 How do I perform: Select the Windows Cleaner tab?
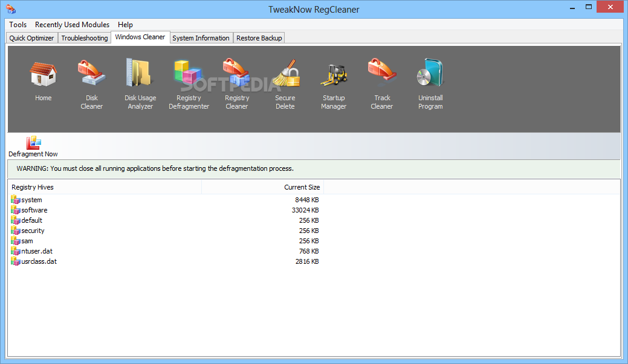(x=140, y=37)
